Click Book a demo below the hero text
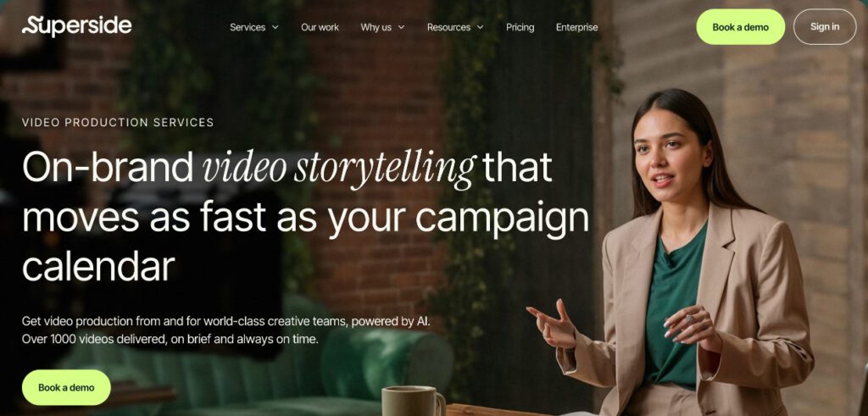Viewport: 868px width, 416px height. [x=66, y=387]
